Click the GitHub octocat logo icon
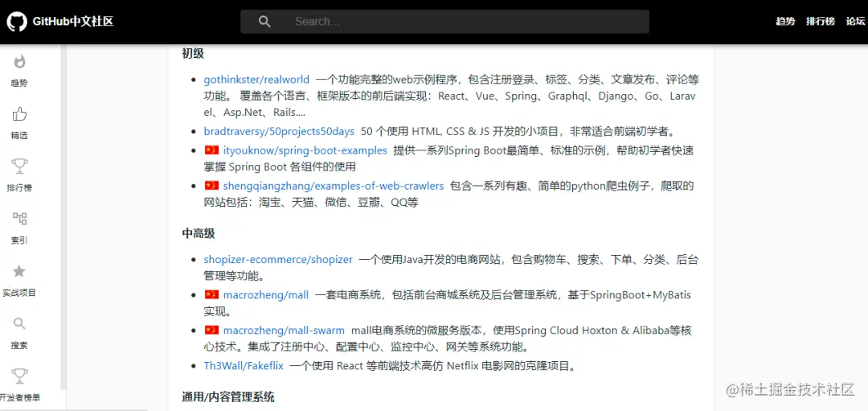 pos(17,22)
